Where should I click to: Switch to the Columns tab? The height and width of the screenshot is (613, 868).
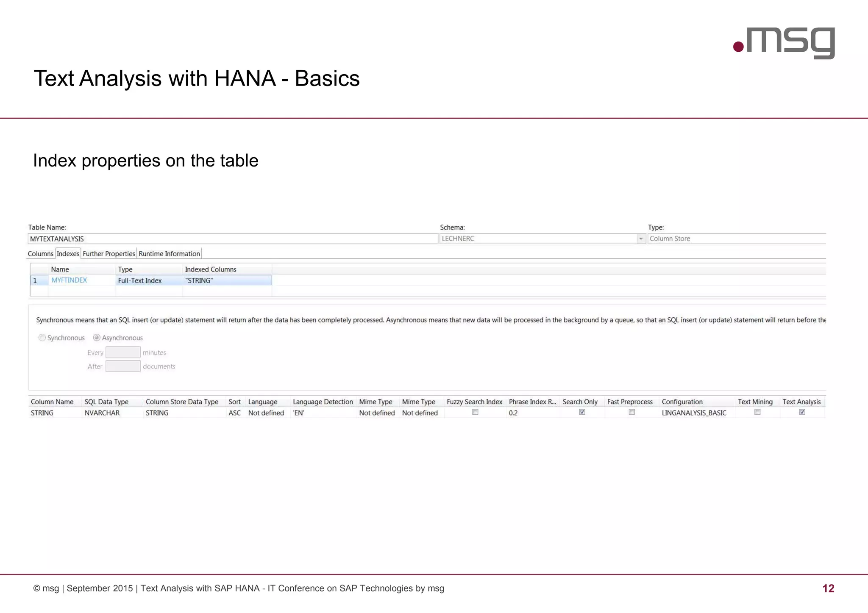click(41, 254)
